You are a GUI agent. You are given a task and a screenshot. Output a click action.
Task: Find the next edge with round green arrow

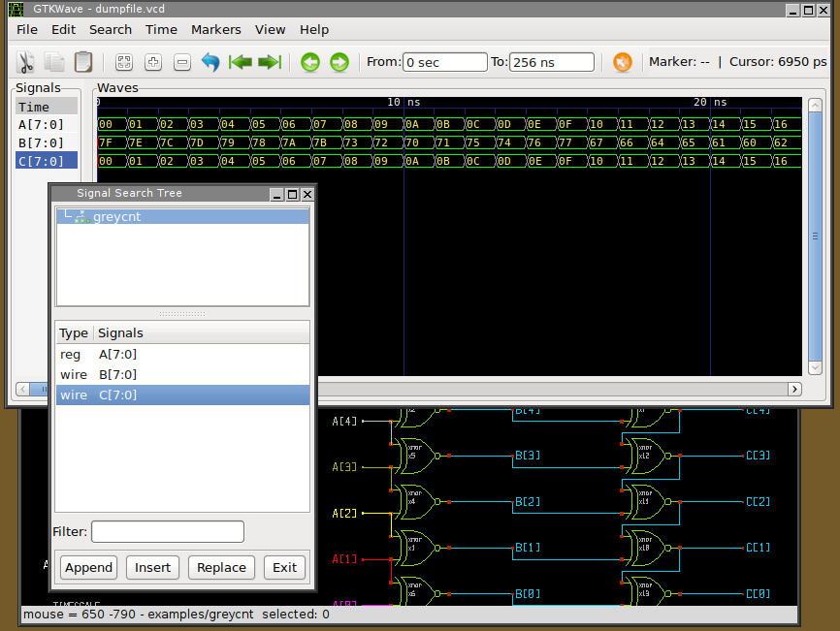point(339,62)
